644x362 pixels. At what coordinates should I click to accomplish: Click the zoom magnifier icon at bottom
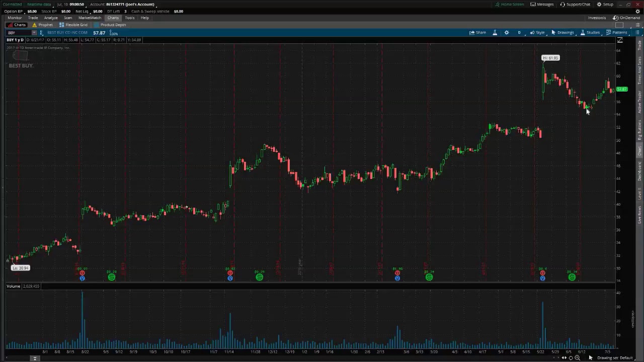577,358
